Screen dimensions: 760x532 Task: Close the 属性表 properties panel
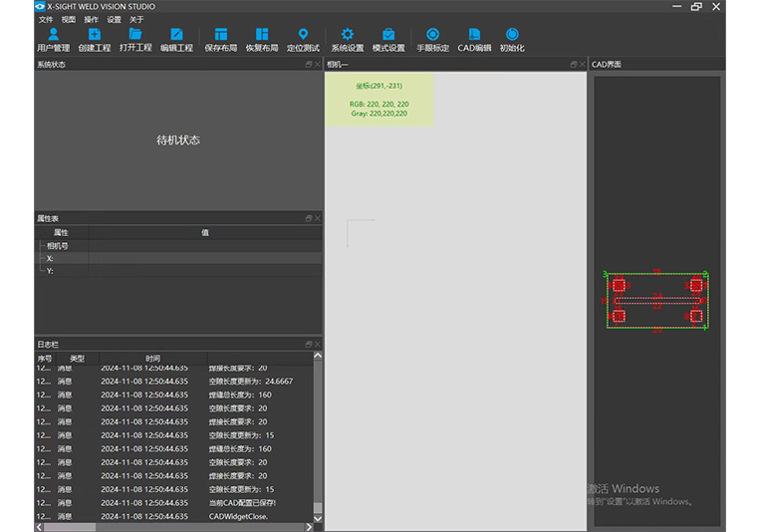click(318, 219)
